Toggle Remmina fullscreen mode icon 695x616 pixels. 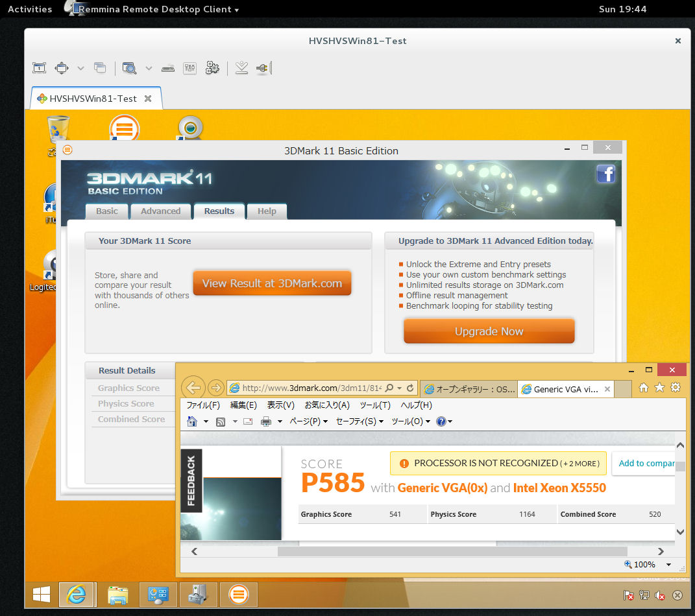pos(39,67)
